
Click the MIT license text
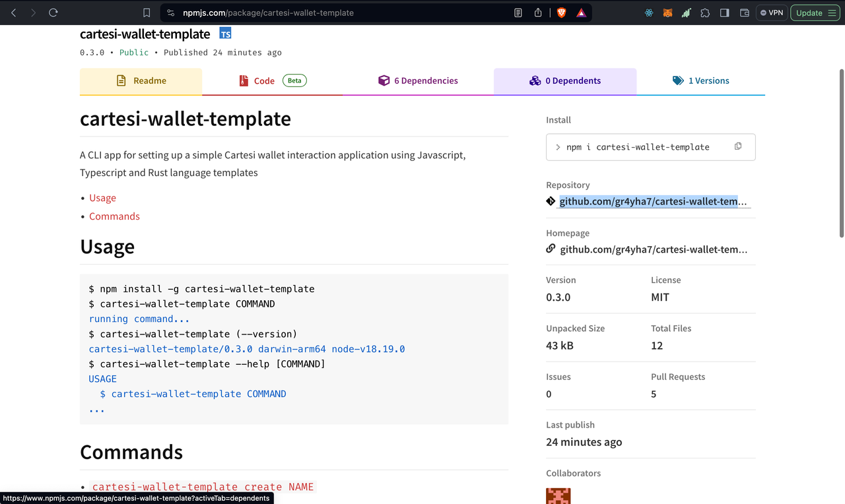point(660,298)
